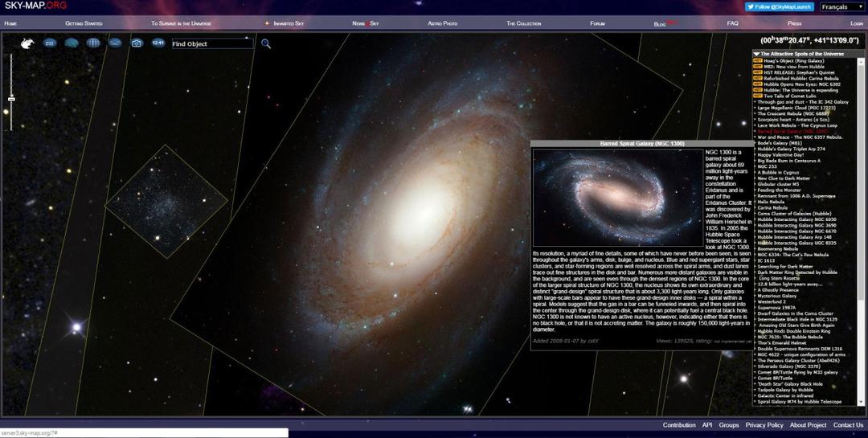Open Astro Photo menu item
The image size is (868, 438).
[442, 24]
